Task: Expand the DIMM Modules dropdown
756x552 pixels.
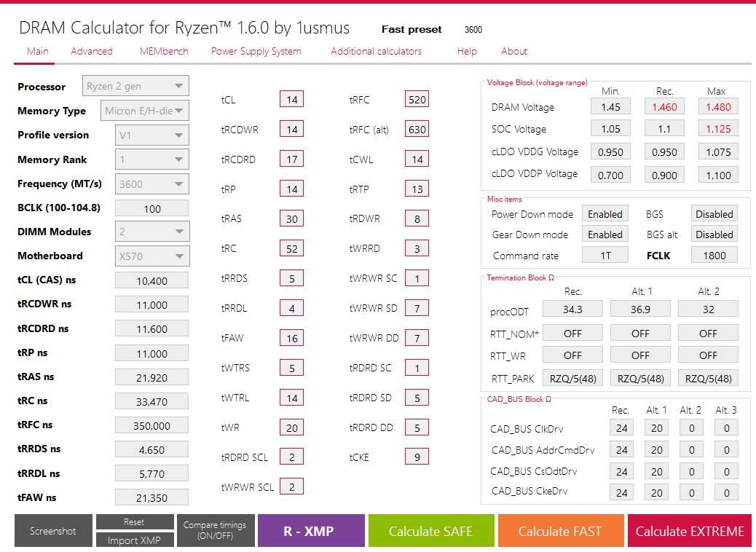Action: click(x=152, y=232)
